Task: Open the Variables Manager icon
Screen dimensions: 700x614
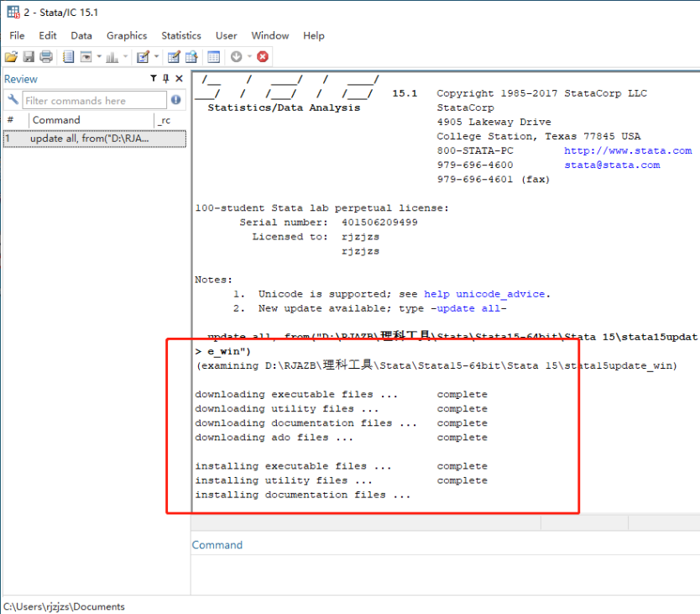Action: [x=213, y=56]
